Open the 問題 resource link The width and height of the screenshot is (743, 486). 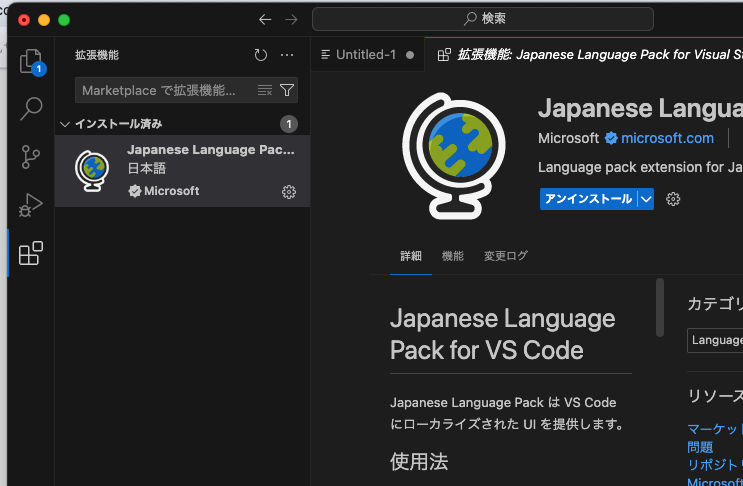(700, 447)
